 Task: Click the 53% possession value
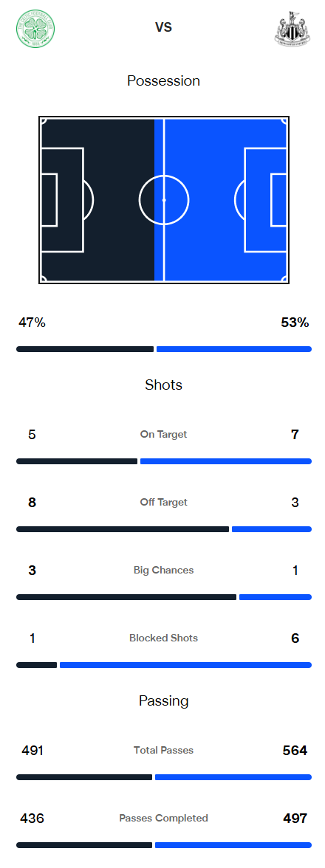pyautogui.click(x=295, y=323)
